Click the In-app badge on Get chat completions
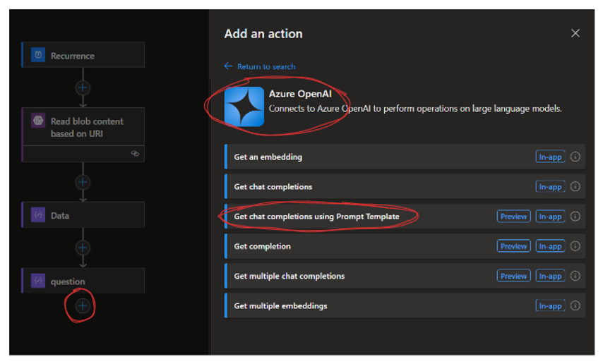 click(550, 186)
